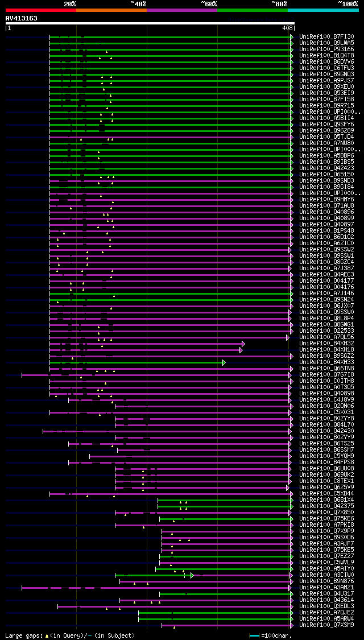Click UniRef100_Q42430 label
Image resolution: width=364 pixels, height=640 pixels.
[326, 431]
